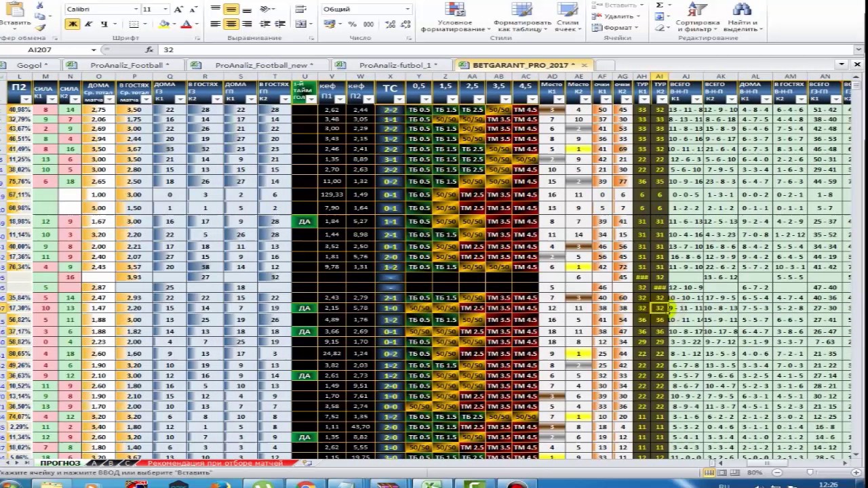Toggle underline (Ч) formatting button
Screen dimensions: 868x488
point(104,24)
